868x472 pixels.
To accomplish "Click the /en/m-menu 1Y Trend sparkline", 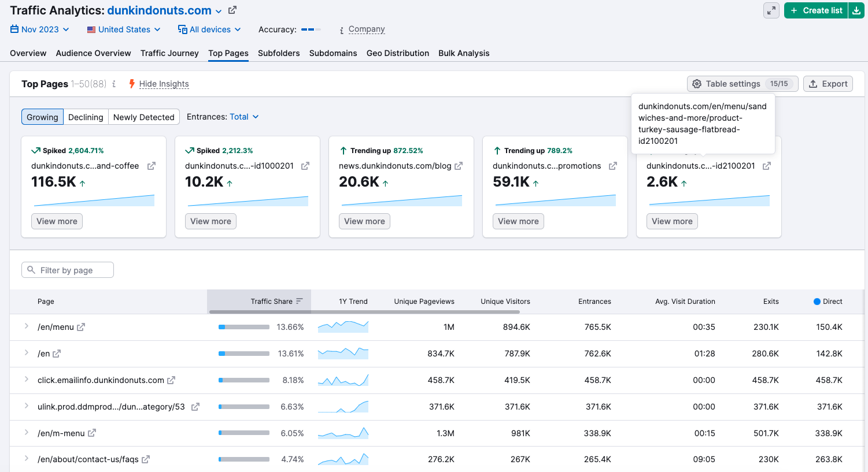I will [x=343, y=433].
